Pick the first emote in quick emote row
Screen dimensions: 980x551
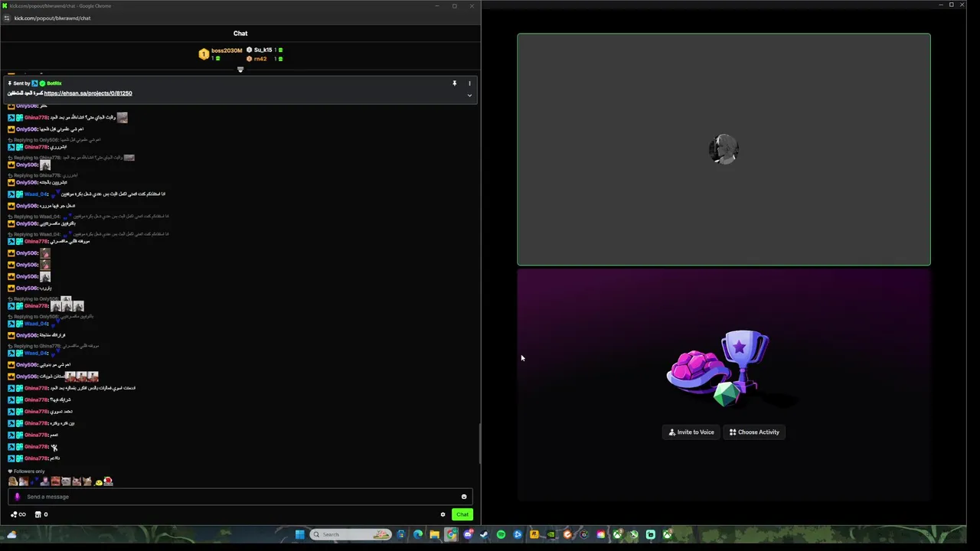pos(13,481)
